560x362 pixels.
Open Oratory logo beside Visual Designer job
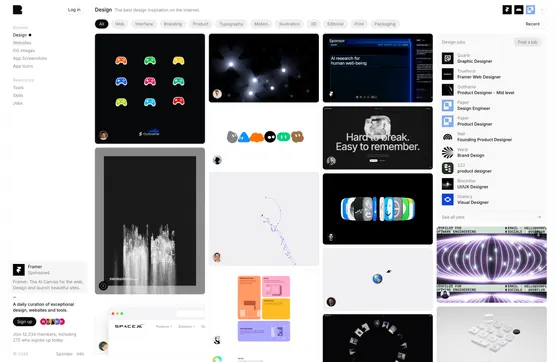448,199
